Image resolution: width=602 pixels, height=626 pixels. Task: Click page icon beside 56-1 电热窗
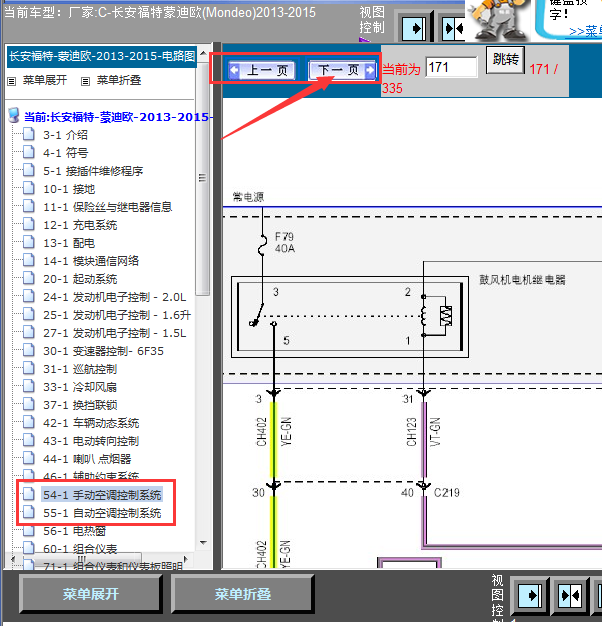click(x=29, y=530)
